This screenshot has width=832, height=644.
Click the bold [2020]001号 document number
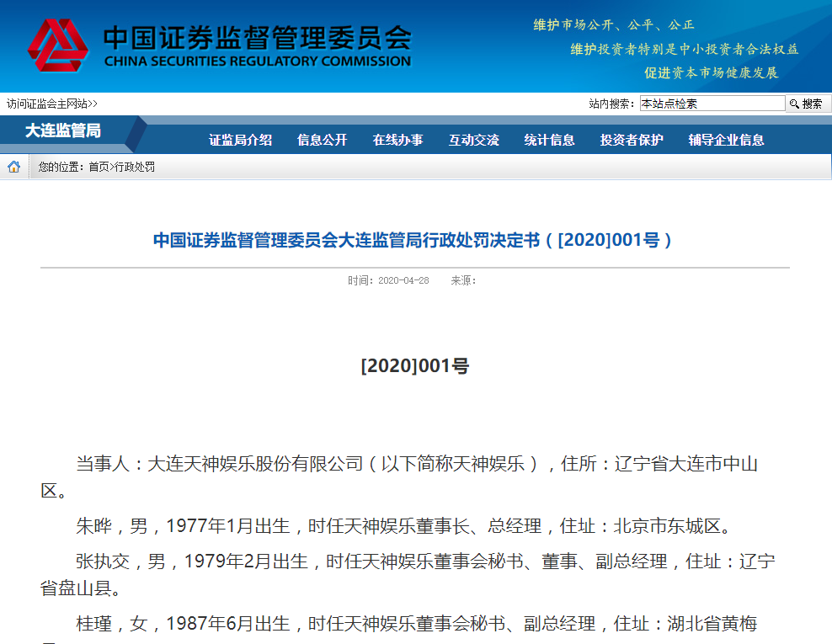415,366
